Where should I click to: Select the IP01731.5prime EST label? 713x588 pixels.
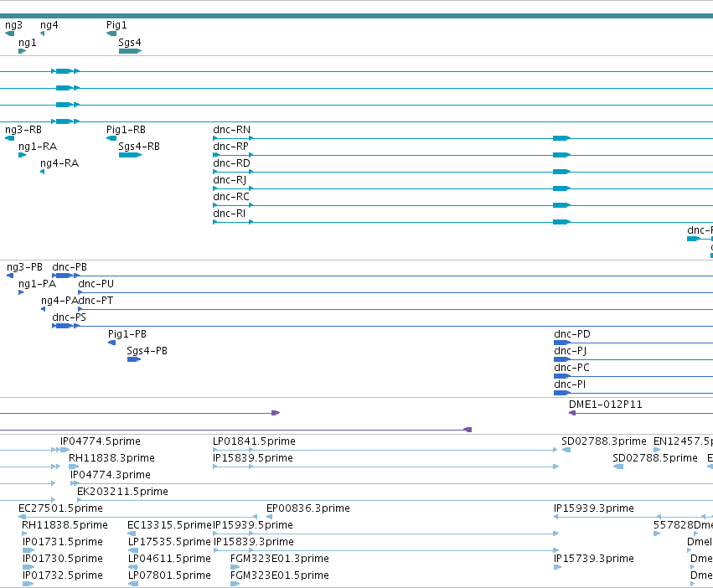coord(63,542)
